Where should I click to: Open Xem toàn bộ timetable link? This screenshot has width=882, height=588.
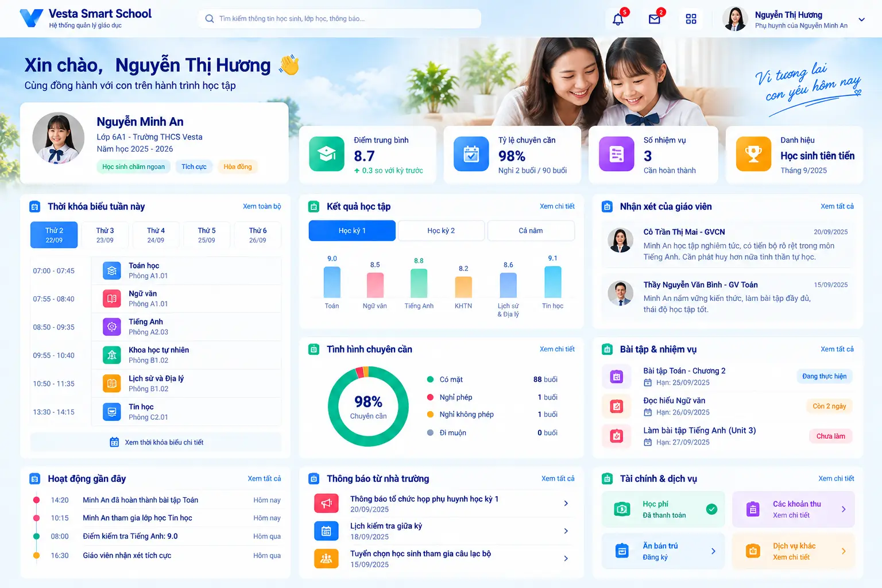pos(262,206)
